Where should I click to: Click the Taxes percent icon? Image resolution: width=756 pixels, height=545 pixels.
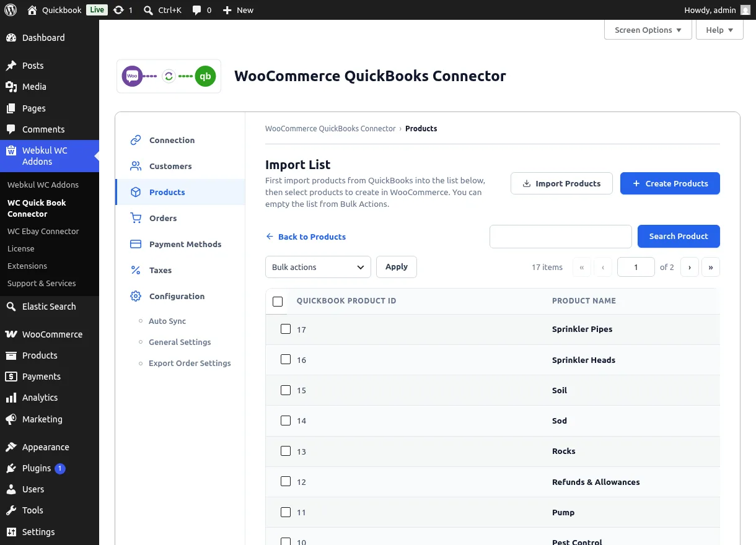tap(136, 270)
